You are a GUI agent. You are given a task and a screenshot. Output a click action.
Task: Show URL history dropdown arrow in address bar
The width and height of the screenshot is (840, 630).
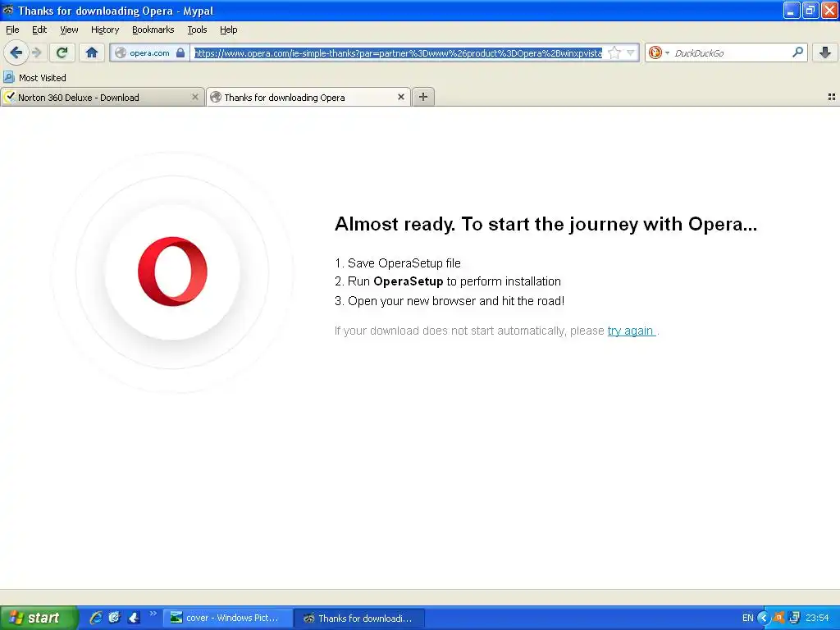(x=631, y=52)
